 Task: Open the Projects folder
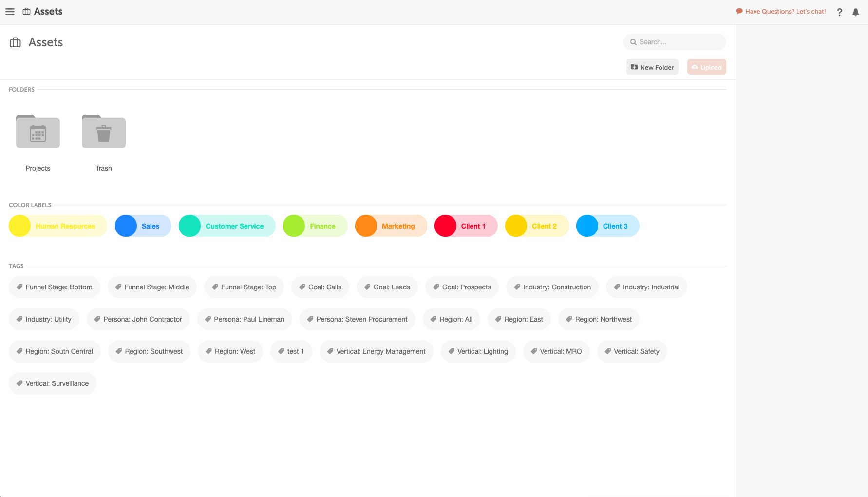click(38, 131)
